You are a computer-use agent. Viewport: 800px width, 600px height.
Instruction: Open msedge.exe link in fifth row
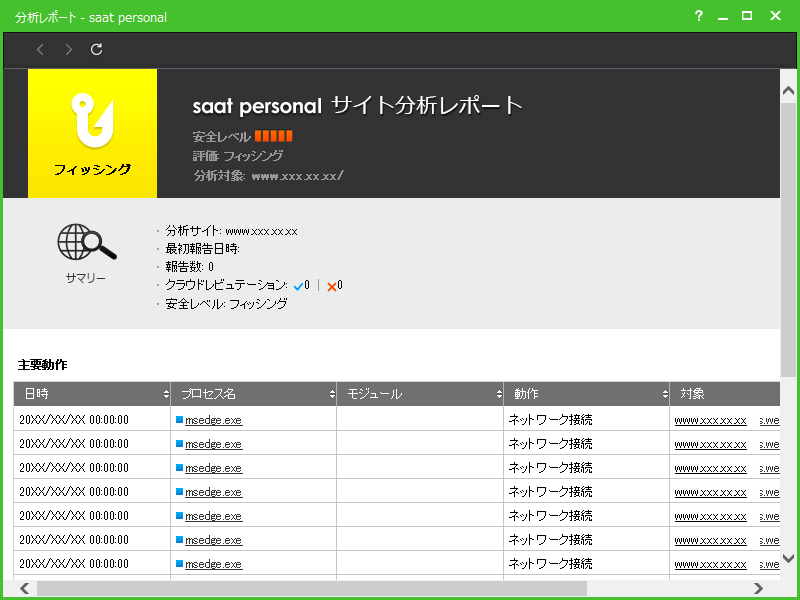coord(213,516)
